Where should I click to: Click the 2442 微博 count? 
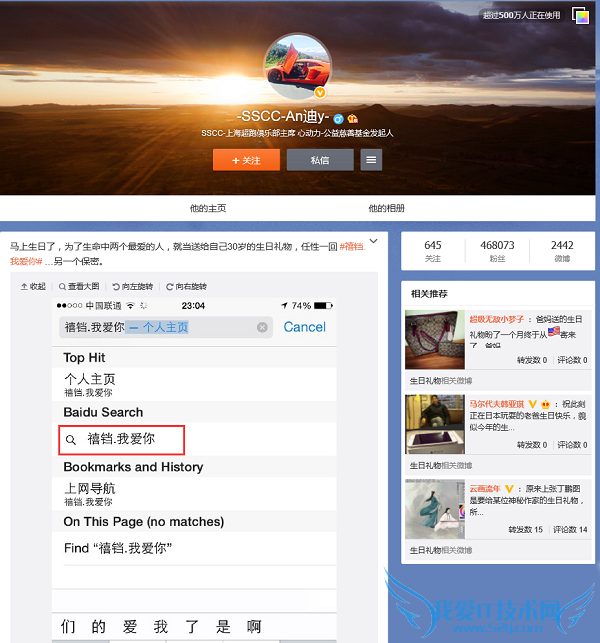point(562,251)
